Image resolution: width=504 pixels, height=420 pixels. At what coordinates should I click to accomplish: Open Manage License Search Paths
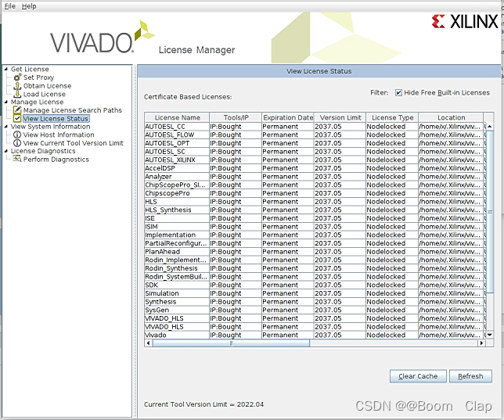73,110
